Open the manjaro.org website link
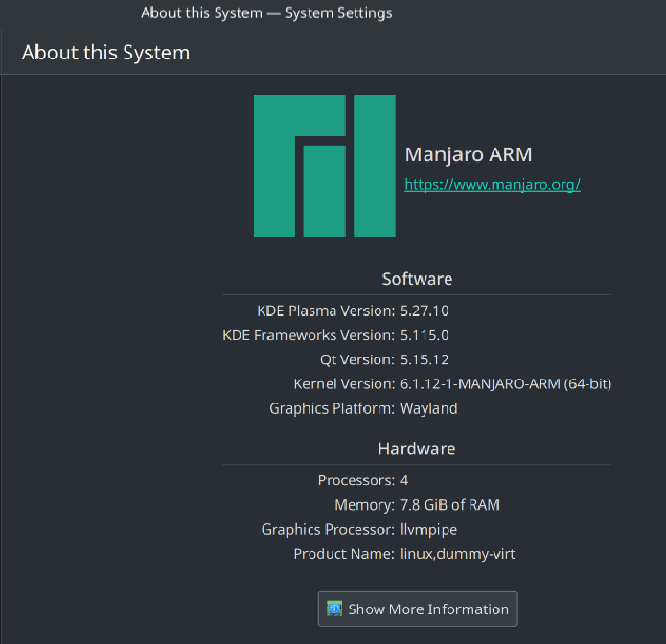The width and height of the screenshot is (666, 644). [493, 184]
